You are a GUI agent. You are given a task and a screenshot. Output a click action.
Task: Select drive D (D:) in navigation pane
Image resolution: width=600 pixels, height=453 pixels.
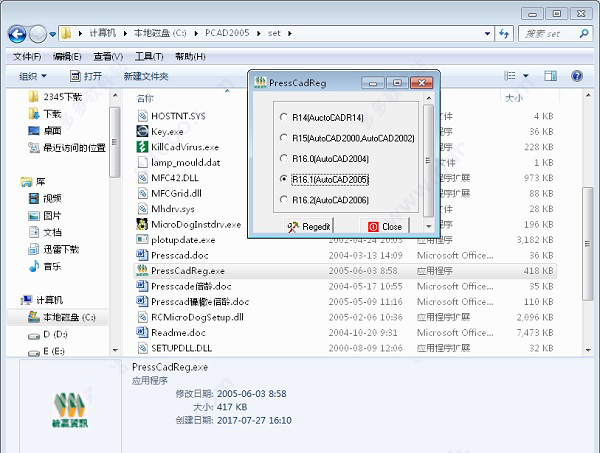48,334
